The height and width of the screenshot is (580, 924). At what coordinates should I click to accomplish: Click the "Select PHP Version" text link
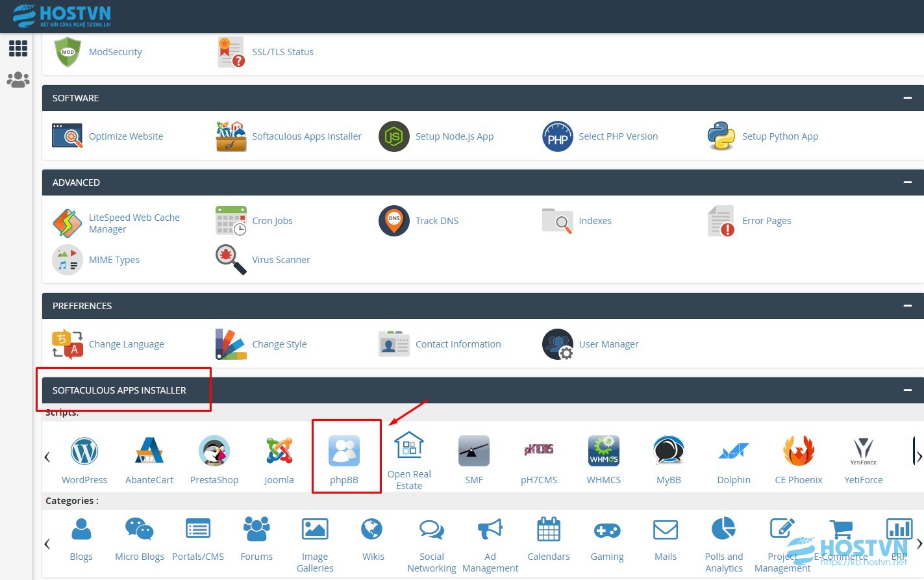618,136
